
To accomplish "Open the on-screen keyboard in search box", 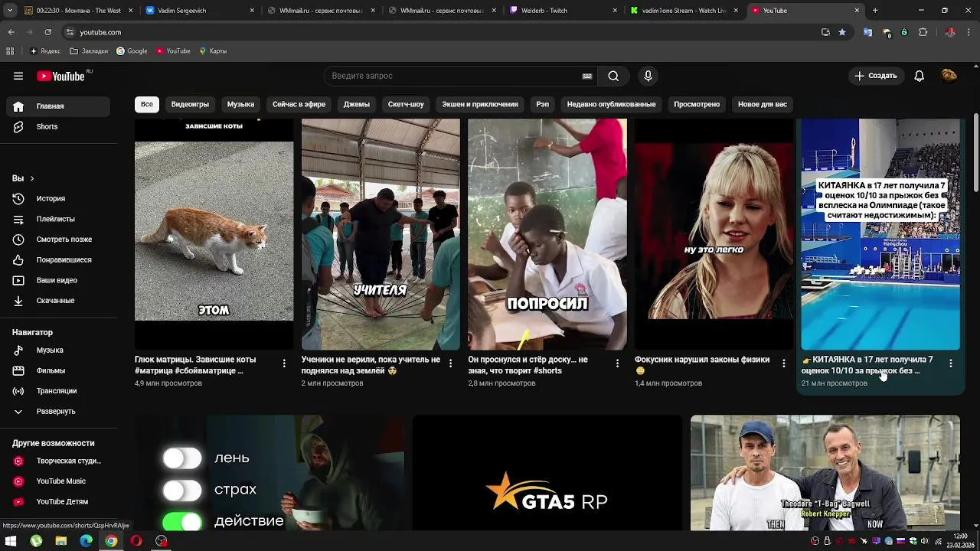I will 587,76.
